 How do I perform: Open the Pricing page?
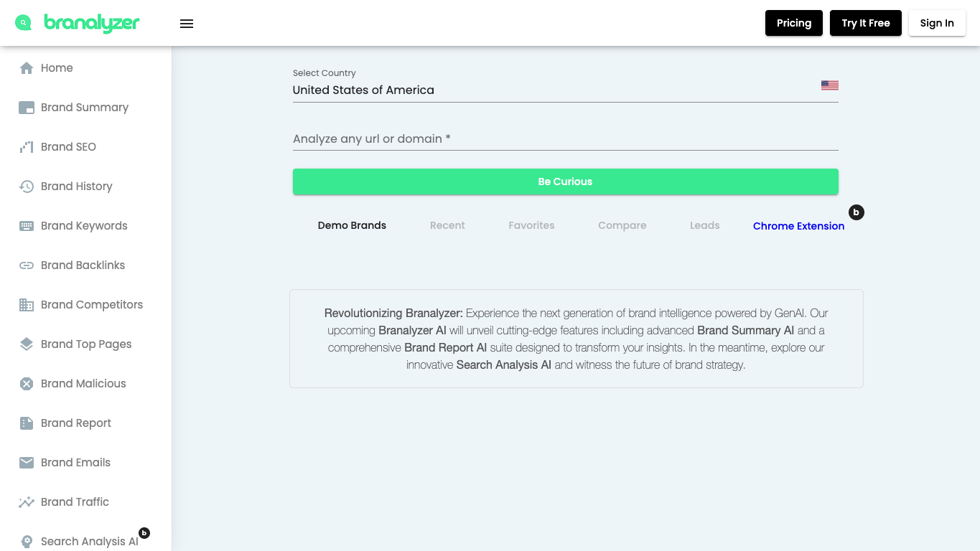point(794,23)
